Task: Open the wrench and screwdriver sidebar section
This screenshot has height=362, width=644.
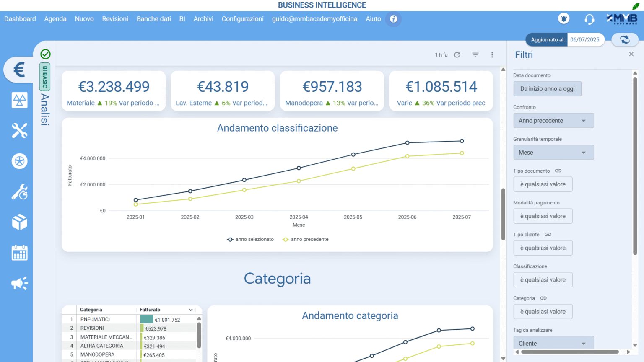Action: [x=19, y=131]
